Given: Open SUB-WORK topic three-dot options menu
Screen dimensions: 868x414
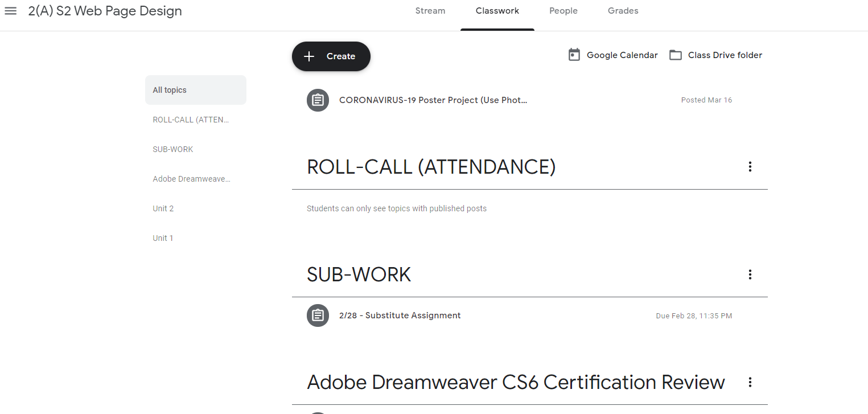Looking at the screenshot, I should point(750,274).
